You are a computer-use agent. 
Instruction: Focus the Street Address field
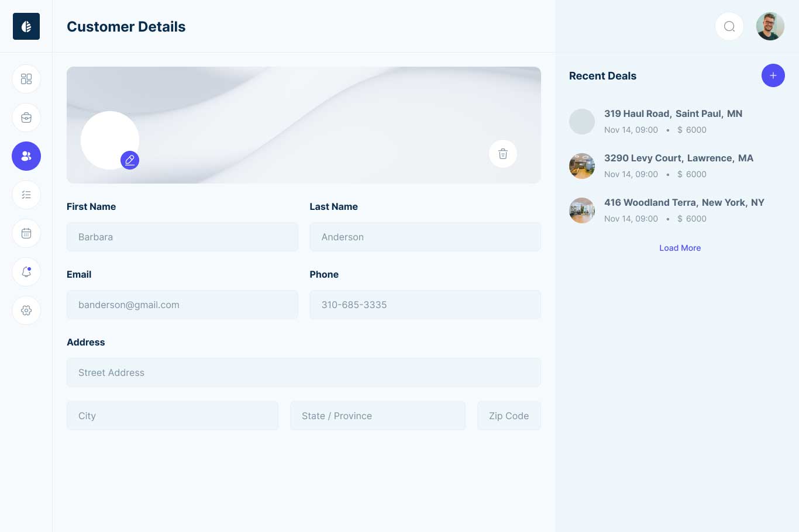point(304,372)
